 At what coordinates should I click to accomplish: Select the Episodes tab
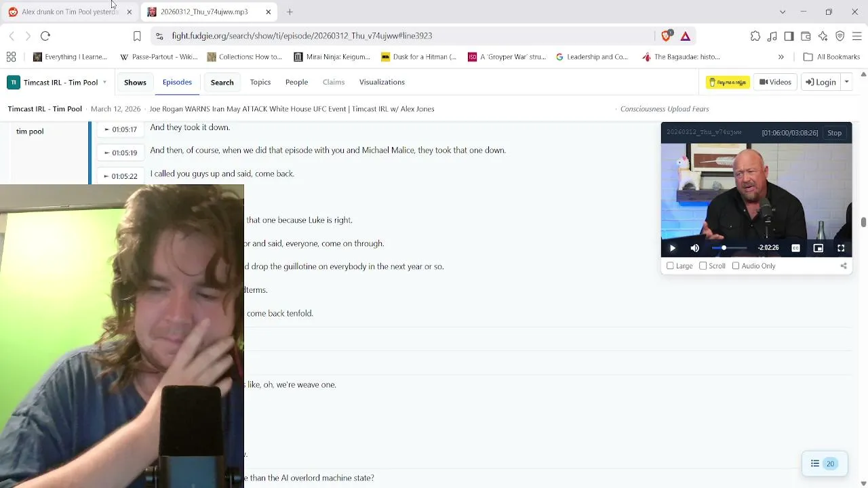177,82
